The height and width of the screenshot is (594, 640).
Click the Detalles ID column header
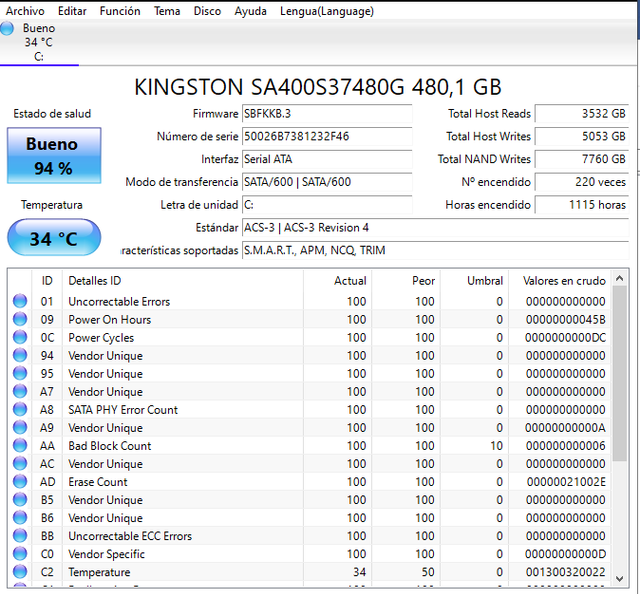(x=183, y=280)
